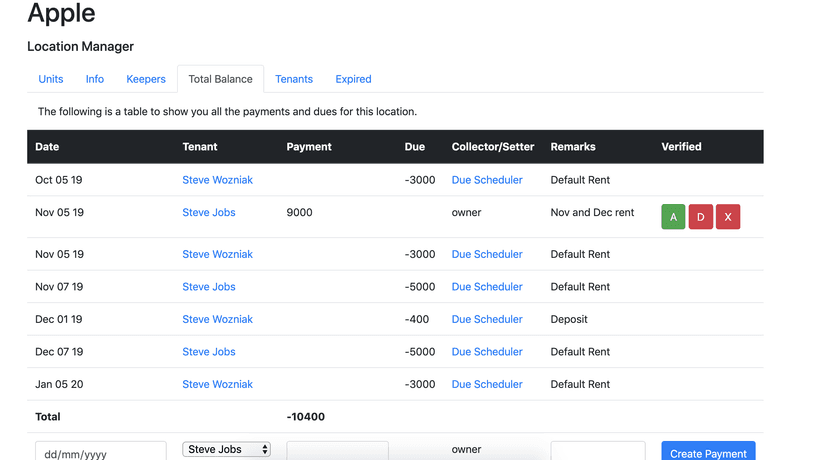Click the payment amount input field

337,452
